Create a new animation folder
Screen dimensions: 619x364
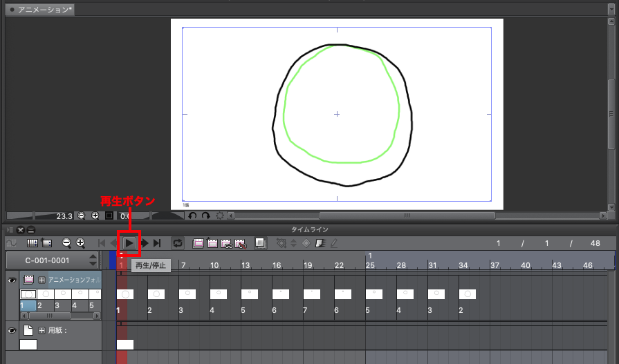(198, 243)
